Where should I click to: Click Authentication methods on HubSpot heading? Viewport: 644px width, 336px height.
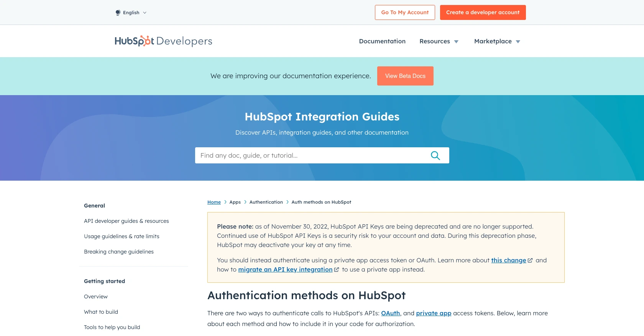tap(306, 295)
